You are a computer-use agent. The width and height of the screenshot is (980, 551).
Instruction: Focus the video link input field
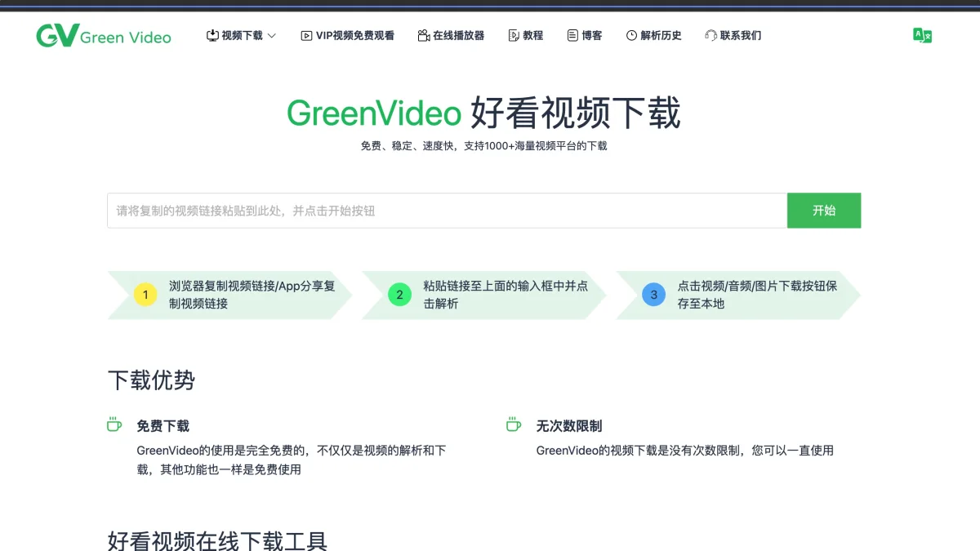click(x=447, y=211)
